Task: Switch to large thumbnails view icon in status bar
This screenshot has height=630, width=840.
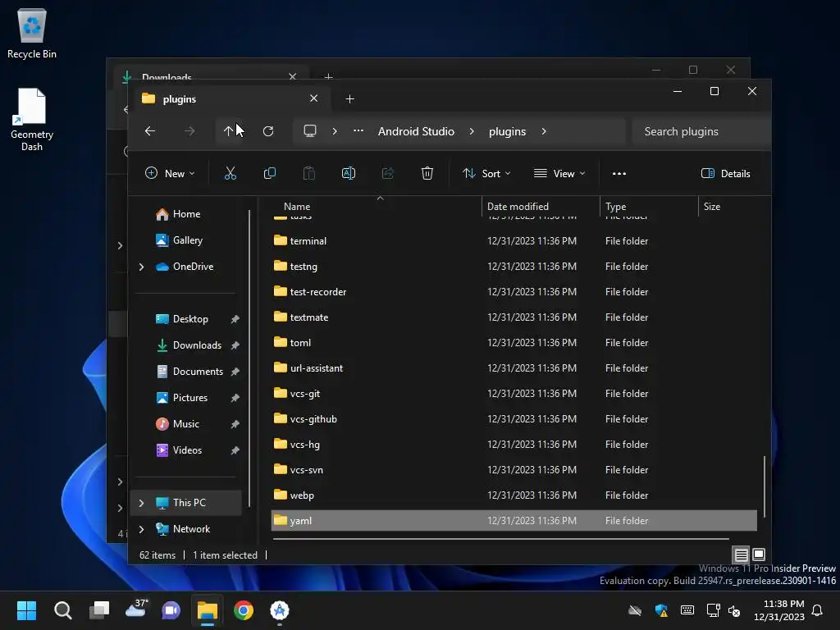Action: [x=759, y=555]
